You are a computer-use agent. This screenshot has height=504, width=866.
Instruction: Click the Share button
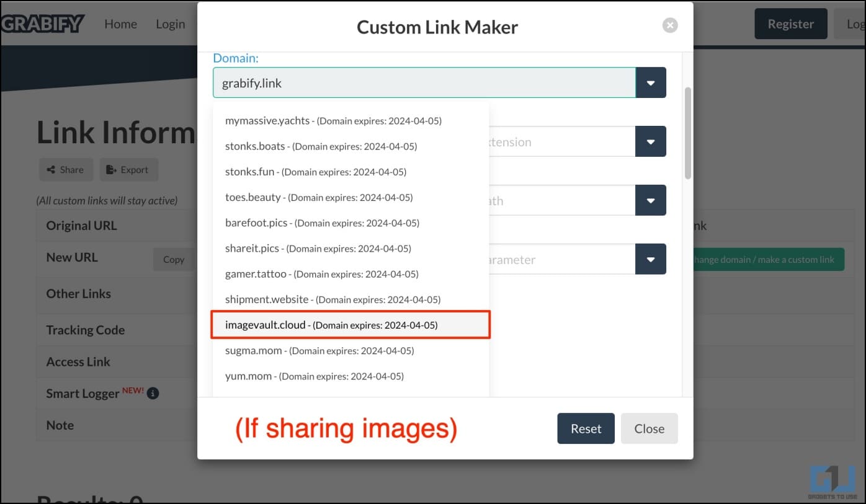pos(66,169)
